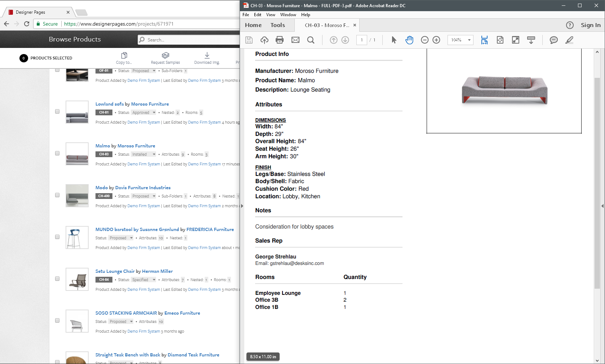Switch to the Home tab in Acrobat
Viewport: 605px width, 364px height.
tap(253, 25)
